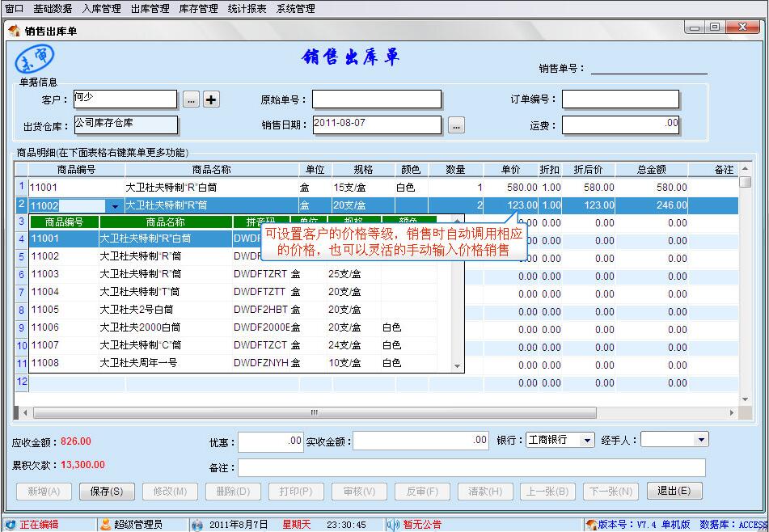Click the 审核(V) approve button

click(x=358, y=491)
